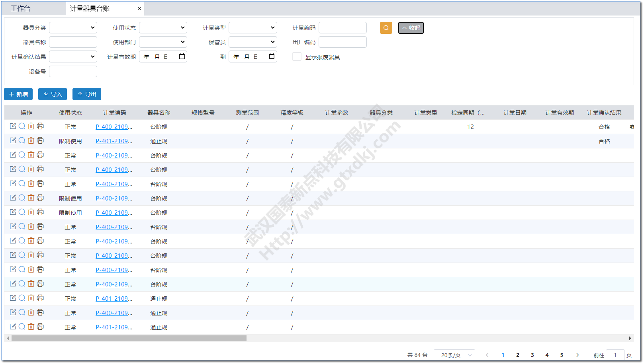Click the orange search icon button
Viewport: 644px width, 364px height.
pos(386,28)
